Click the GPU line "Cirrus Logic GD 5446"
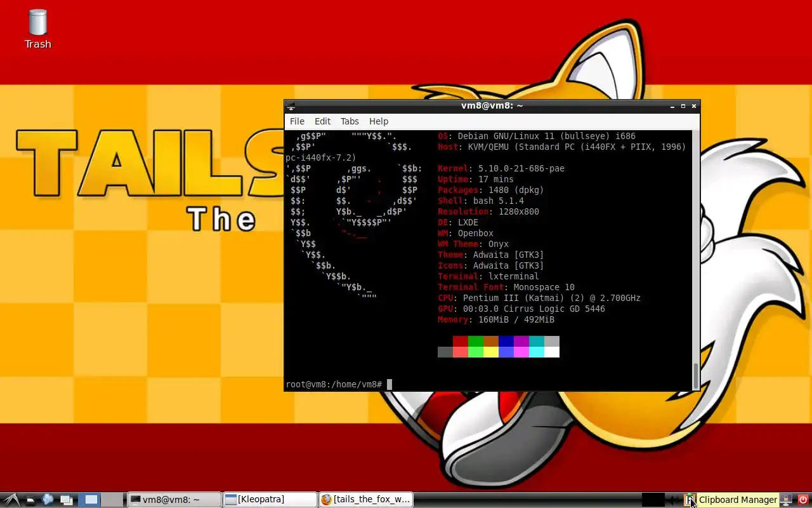 [554, 309]
